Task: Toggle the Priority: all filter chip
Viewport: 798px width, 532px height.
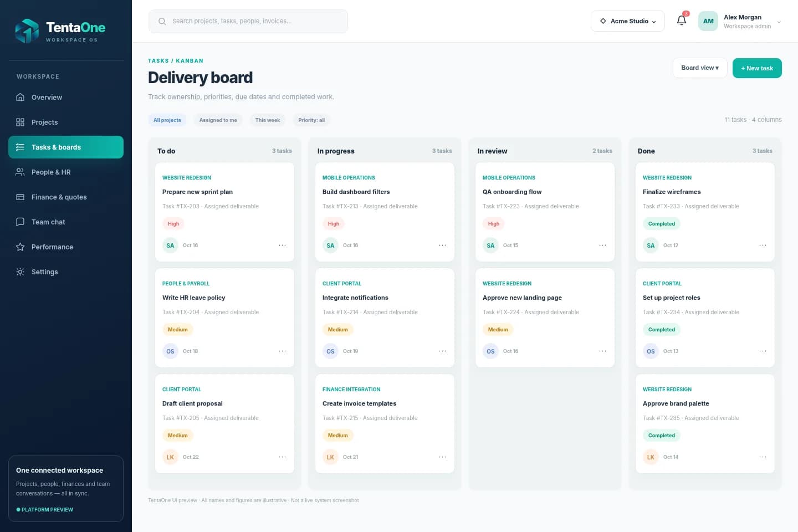Action: (311, 120)
